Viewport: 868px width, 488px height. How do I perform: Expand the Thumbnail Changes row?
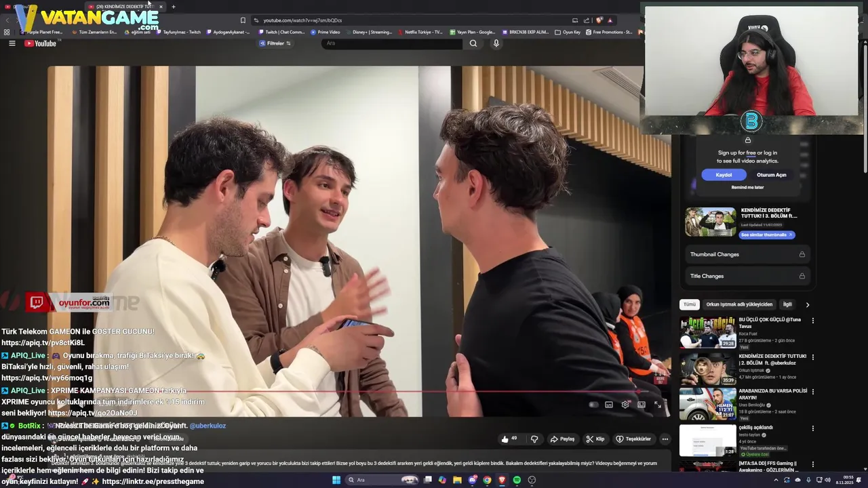[x=747, y=254]
